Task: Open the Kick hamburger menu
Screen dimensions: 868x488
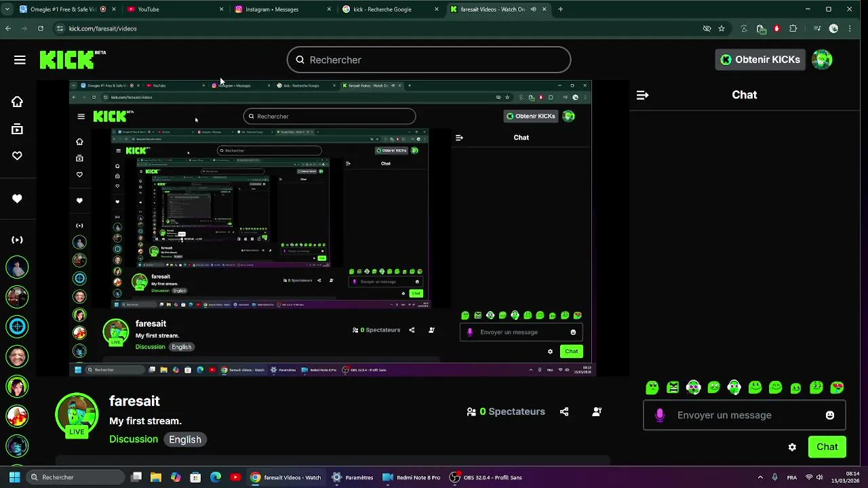Action: click(20, 60)
